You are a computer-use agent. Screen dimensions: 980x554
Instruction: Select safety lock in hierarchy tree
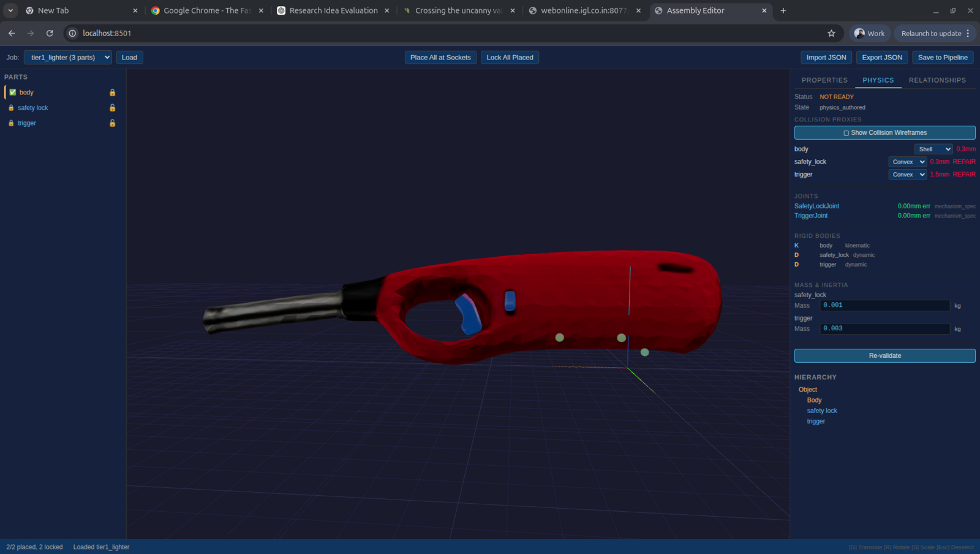822,411
